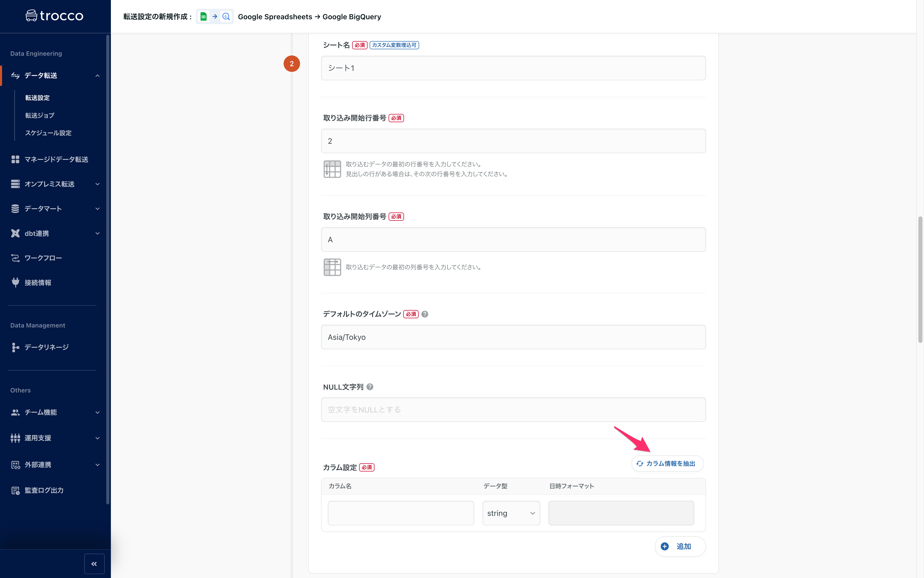This screenshot has height=578, width=924.
Task: Click the refresh icon in カラム情報を抽出
Action: [640, 464]
